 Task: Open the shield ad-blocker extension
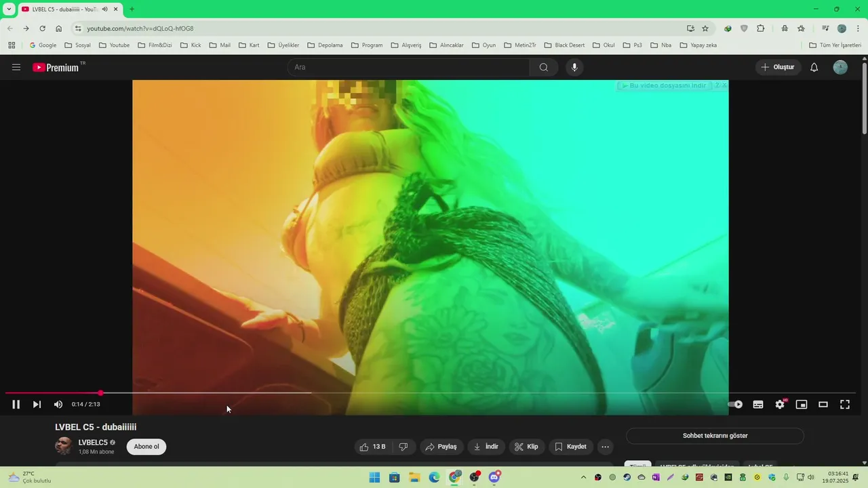744,28
